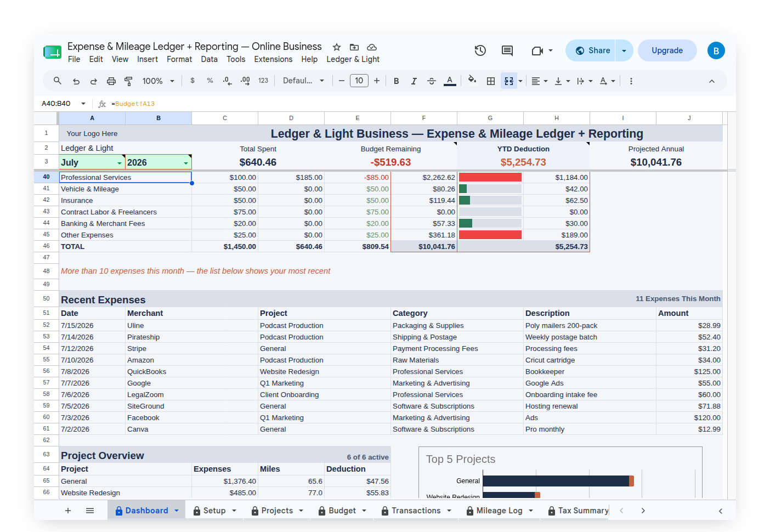Open share options dropdown arrow
770x532 pixels.
click(624, 50)
